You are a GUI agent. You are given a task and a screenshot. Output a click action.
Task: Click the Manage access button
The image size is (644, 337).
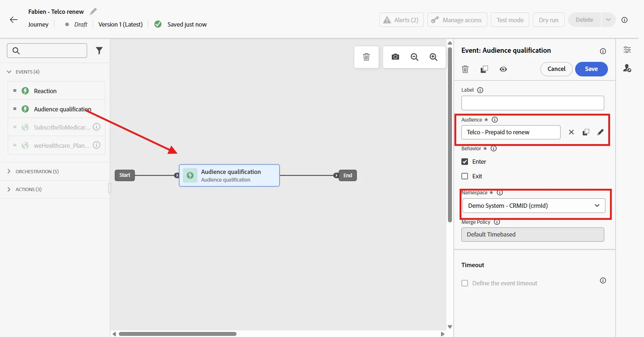(457, 20)
